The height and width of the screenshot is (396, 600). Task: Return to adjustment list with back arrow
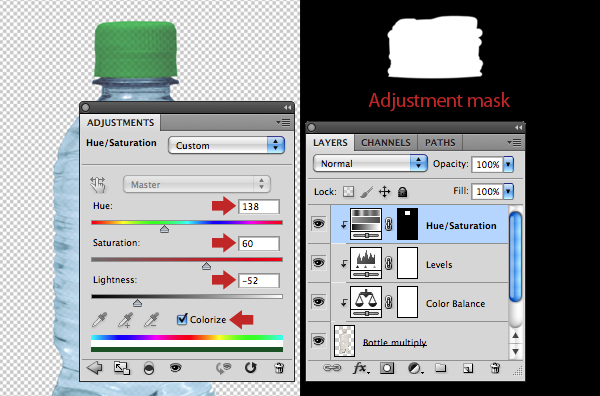pyautogui.click(x=95, y=368)
